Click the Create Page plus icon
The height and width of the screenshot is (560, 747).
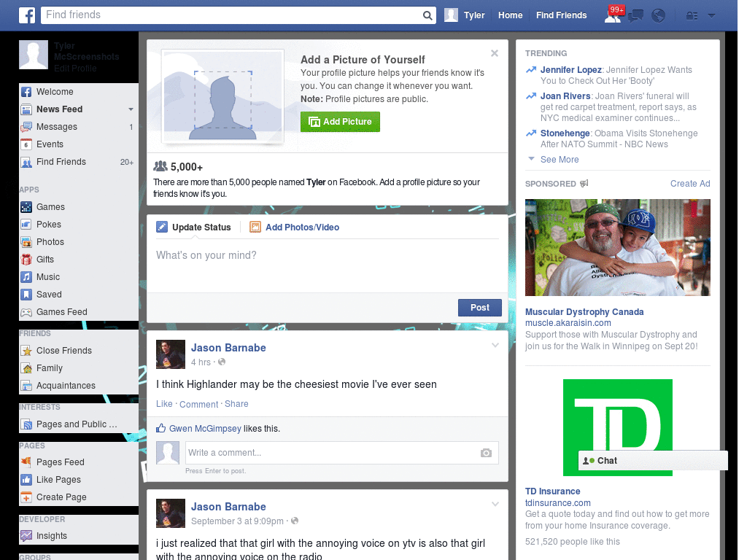26,497
